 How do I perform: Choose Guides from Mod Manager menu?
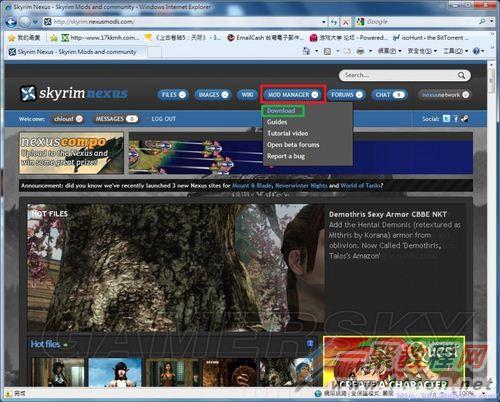click(277, 122)
